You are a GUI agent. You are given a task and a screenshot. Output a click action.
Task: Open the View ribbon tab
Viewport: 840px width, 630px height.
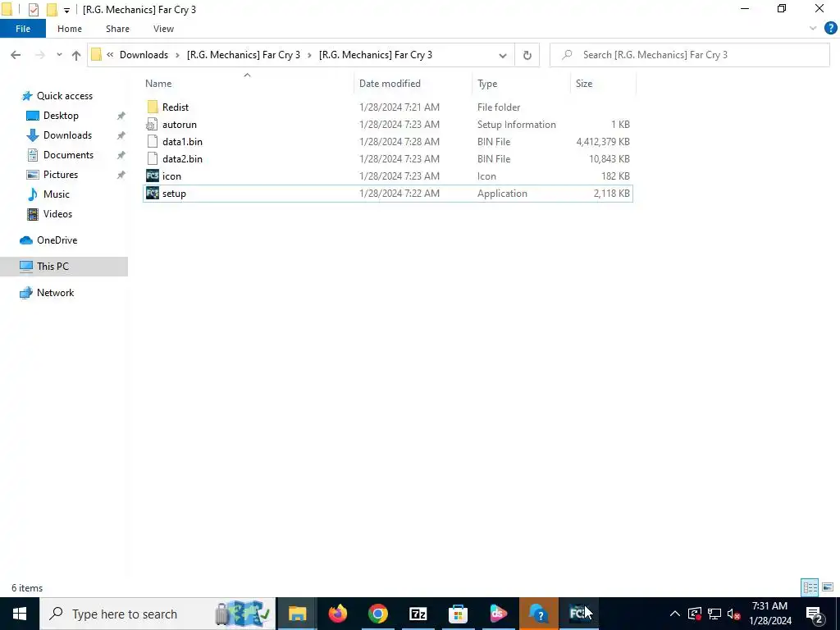[163, 29]
